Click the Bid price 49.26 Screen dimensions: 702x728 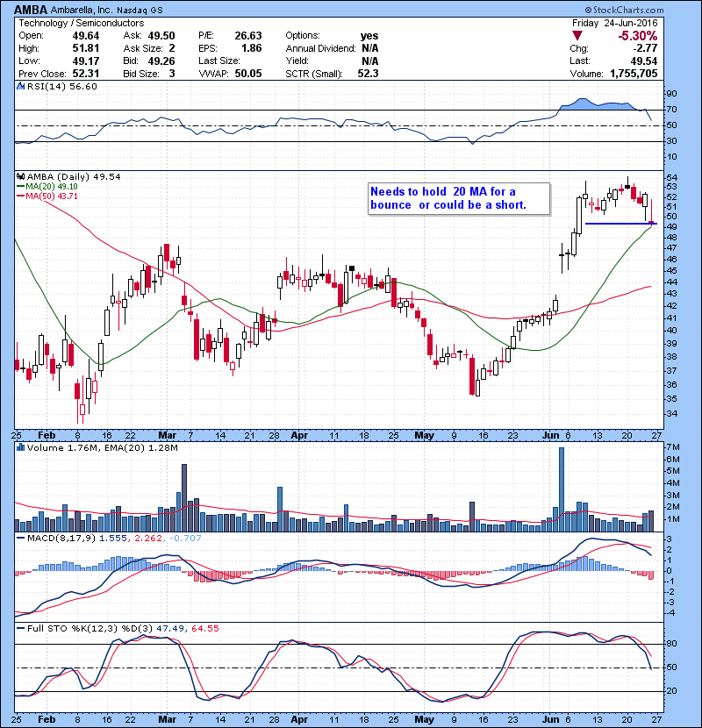coord(161,61)
